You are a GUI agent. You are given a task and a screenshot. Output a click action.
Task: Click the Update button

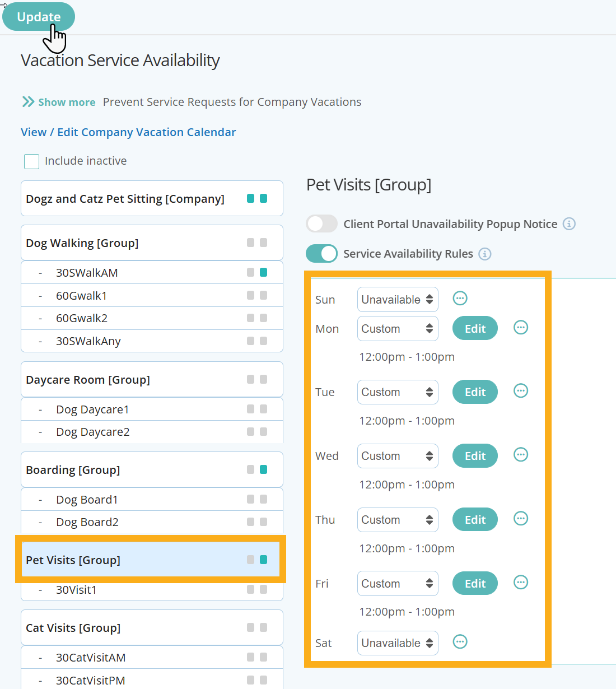click(x=38, y=16)
